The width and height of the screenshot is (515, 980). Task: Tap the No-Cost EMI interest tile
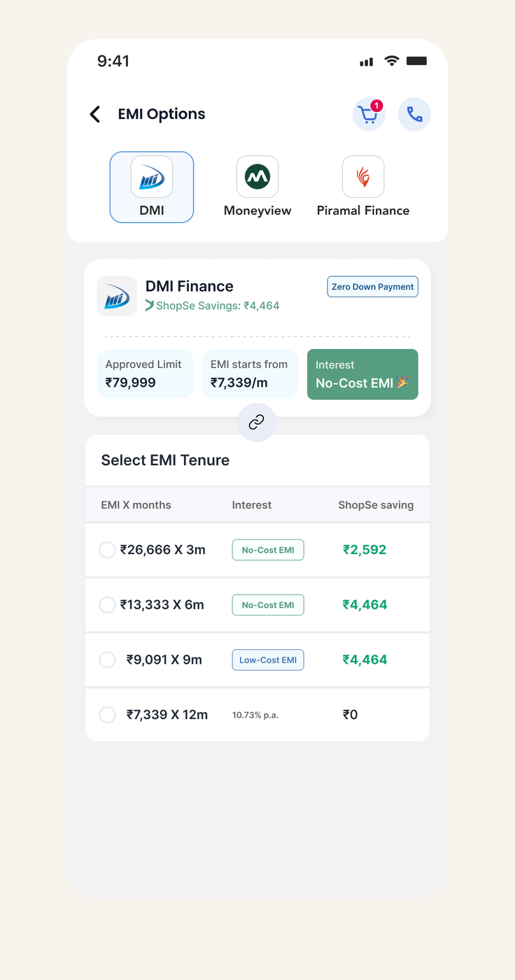click(362, 374)
